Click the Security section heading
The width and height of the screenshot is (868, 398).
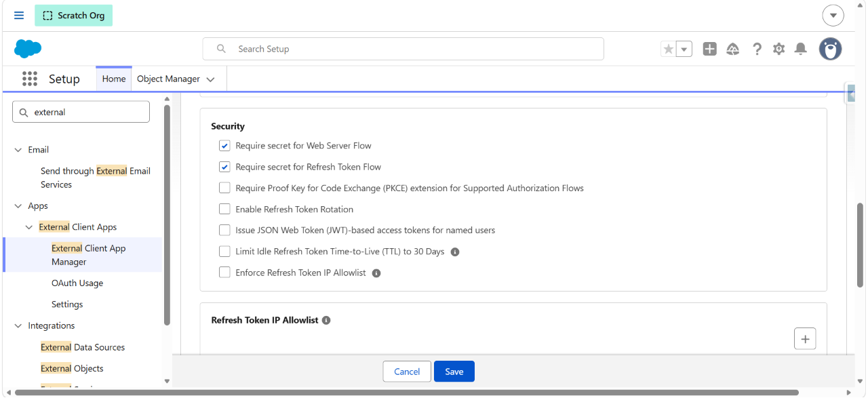pyautogui.click(x=228, y=126)
